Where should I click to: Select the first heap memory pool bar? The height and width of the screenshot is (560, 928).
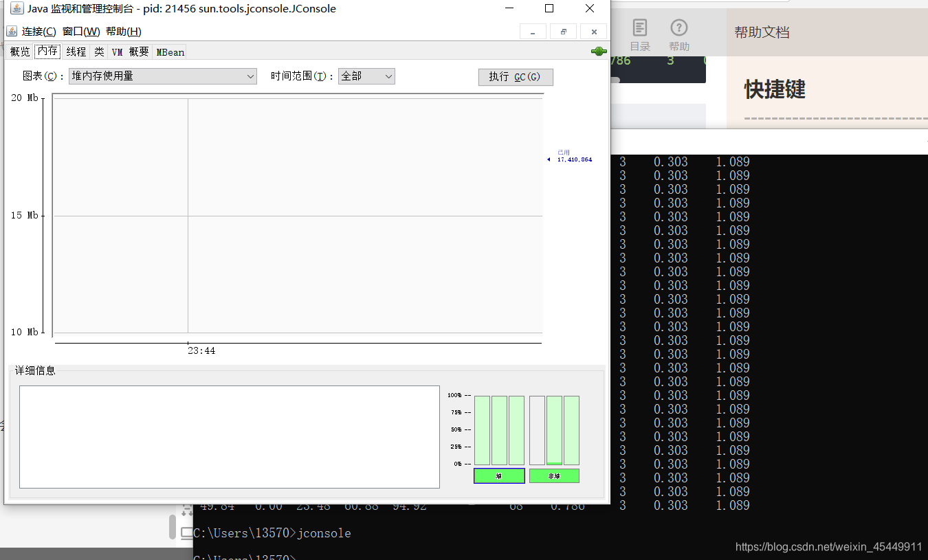482,430
